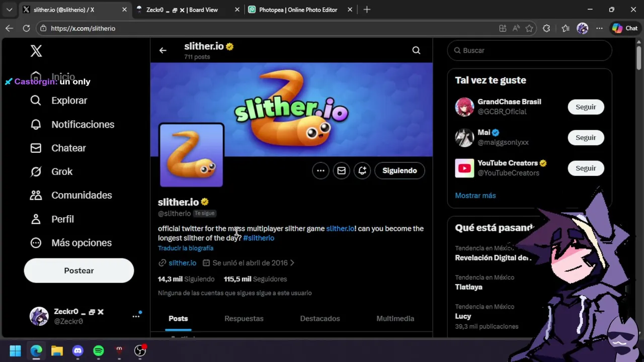The height and width of the screenshot is (362, 644).
Task: Open Edge Settings and more menu
Action: (599, 28)
